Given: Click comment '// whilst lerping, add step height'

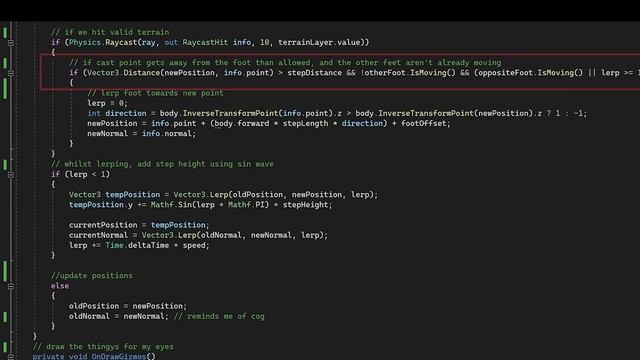Looking at the screenshot, I should pos(162,164).
